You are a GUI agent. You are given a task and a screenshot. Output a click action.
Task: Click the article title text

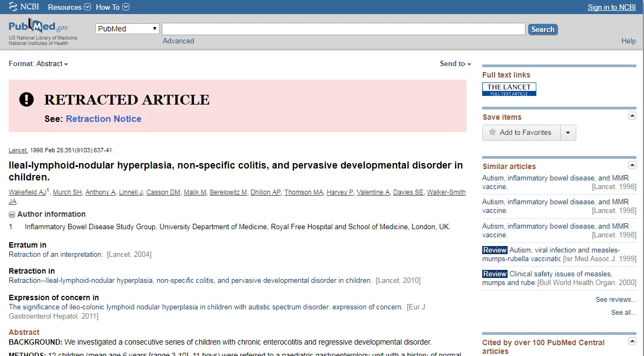coord(235,171)
